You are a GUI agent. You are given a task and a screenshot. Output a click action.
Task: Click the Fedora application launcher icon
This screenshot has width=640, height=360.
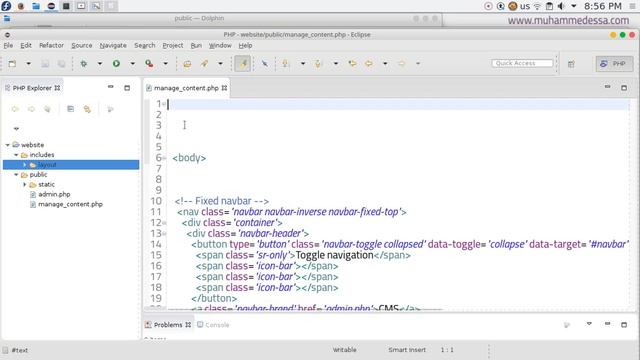[x=6, y=6]
